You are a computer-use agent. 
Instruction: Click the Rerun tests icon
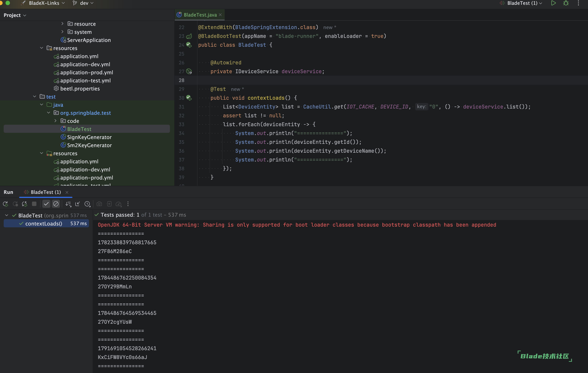(6, 204)
